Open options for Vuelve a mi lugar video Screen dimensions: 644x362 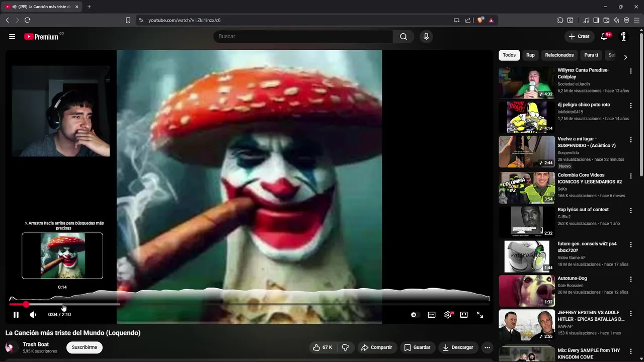coord(630,140)
